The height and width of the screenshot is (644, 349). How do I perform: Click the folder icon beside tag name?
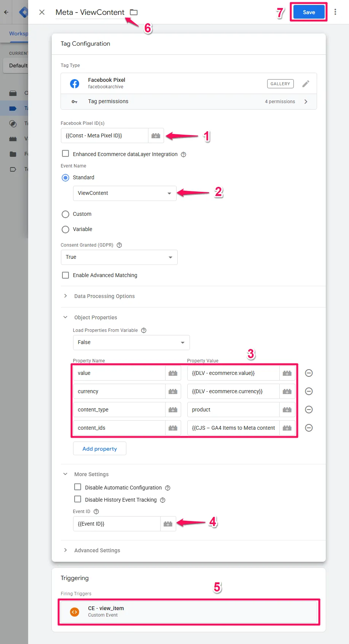click(134, 12)
